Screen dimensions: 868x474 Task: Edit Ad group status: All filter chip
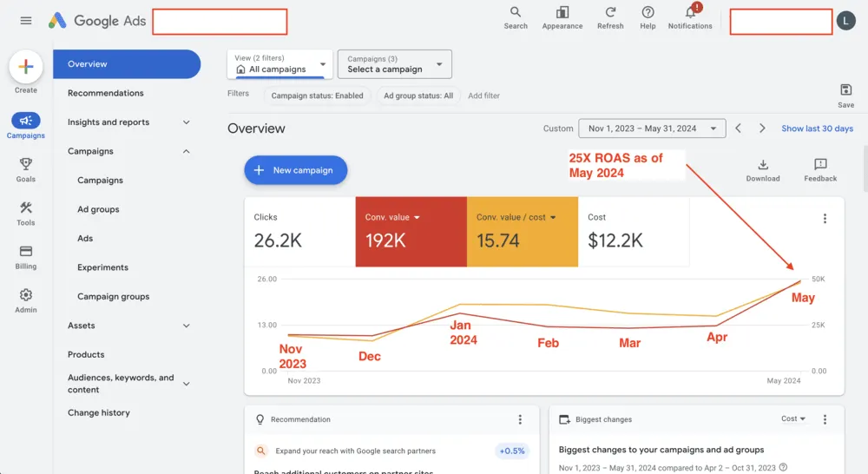418,95
